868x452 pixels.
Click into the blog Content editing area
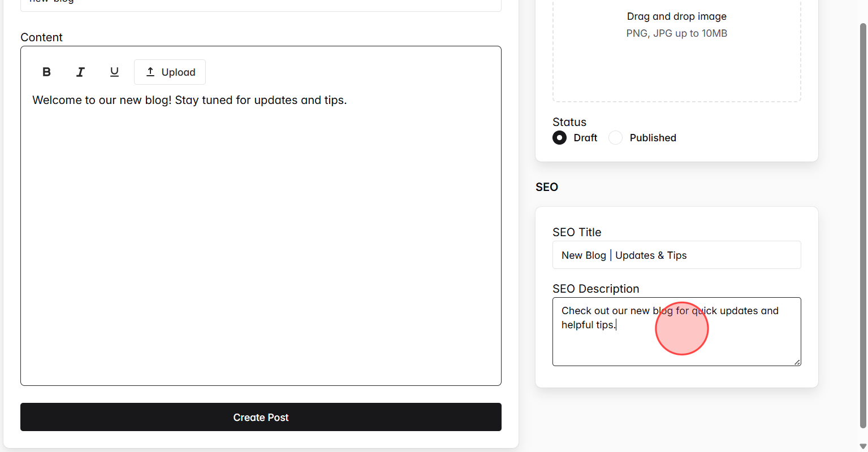click(x=260, y=226)
